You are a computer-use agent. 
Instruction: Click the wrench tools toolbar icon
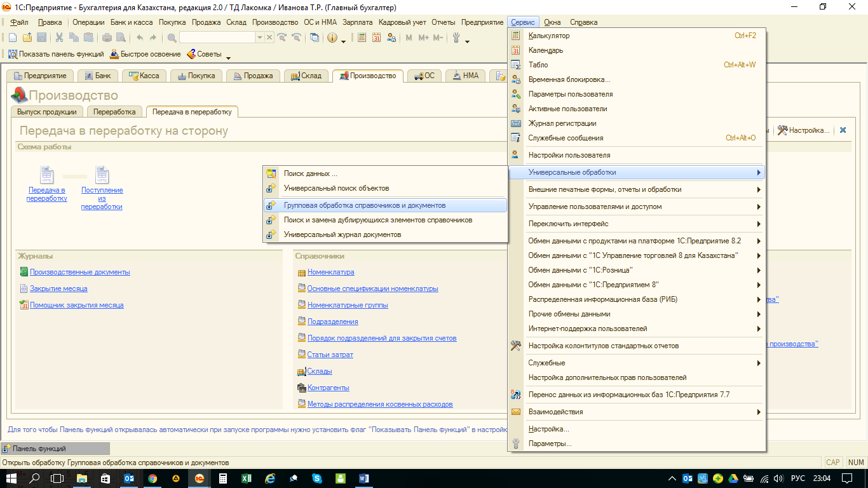click(456, 37)
